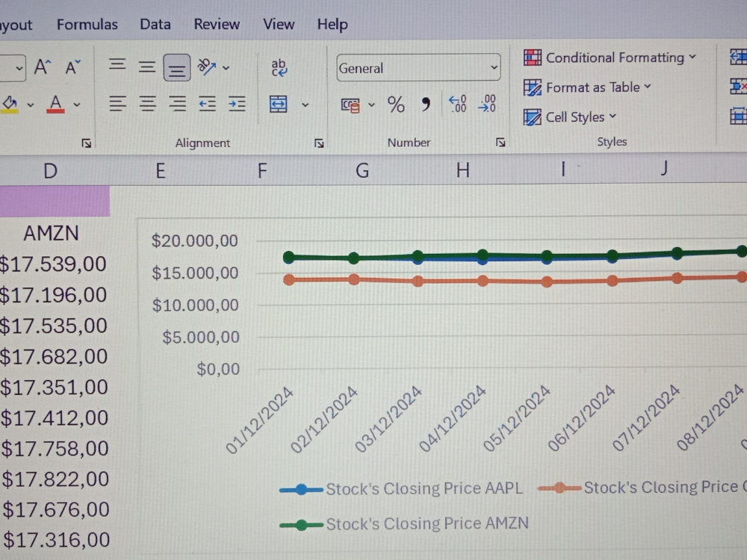Select column J header
This screenshot has width=747, height=560.
pyautogui.click(x=664, y=168)
